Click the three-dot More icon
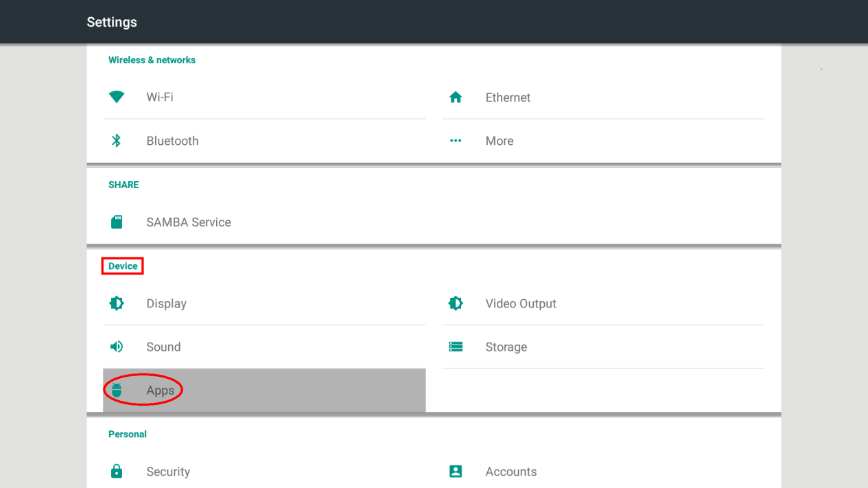 point(456,141)
